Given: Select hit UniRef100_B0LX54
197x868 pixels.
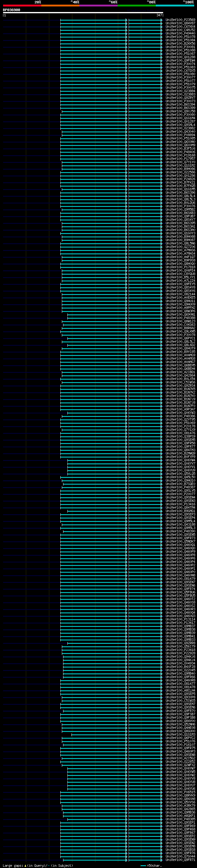Looking at the screenshot, I should (180, 379).
